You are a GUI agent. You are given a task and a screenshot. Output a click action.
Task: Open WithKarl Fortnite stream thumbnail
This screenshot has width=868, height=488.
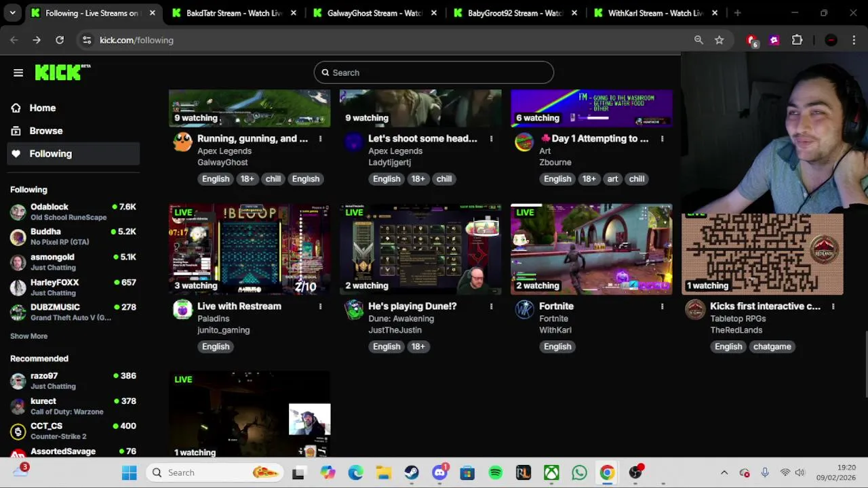coord(591,249)
